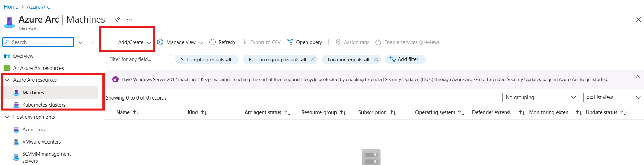This screenshot has width=644, height=165.
Task: Open the Add/Create dropdown
Action: [130, 42]
